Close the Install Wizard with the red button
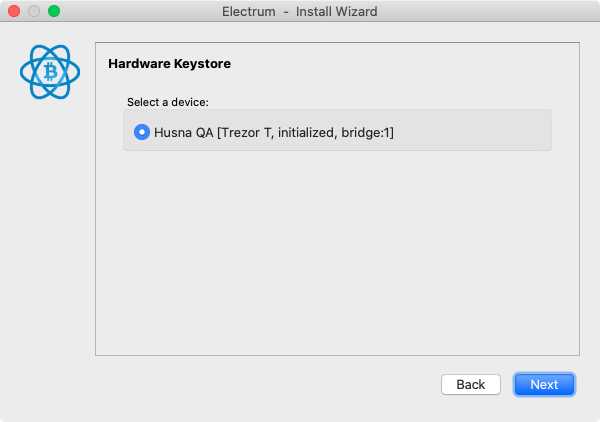600x422 pixels. (14, 11)
